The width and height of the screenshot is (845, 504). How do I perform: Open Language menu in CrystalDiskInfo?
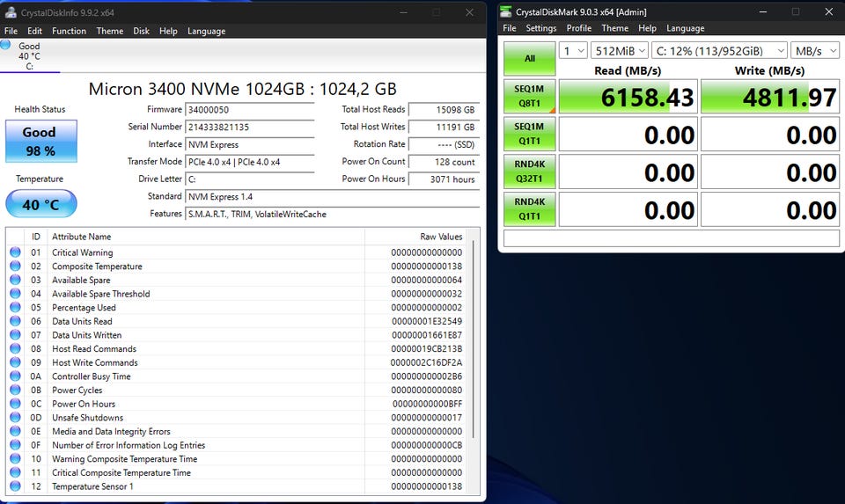click(206, 31)
